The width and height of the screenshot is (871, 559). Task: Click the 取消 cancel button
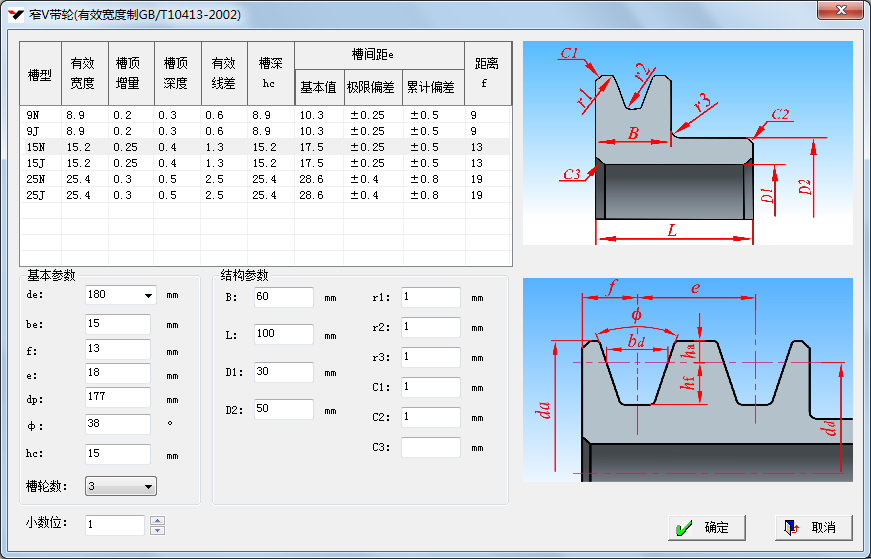click(x=812, y=527)
